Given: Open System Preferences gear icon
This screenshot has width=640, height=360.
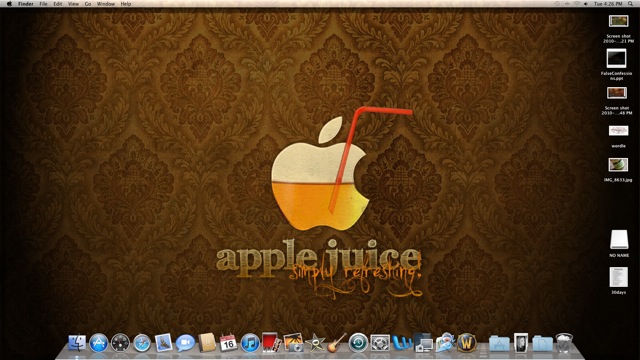Looking at the screenshot, I should point(380,343).
